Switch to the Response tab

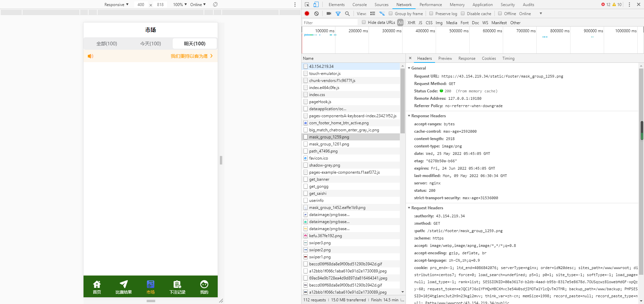(x=467, y=58)
